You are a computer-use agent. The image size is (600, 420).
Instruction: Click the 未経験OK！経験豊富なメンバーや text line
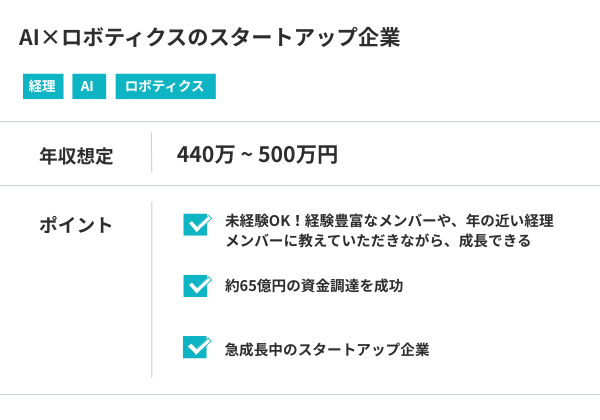[389, 221]
